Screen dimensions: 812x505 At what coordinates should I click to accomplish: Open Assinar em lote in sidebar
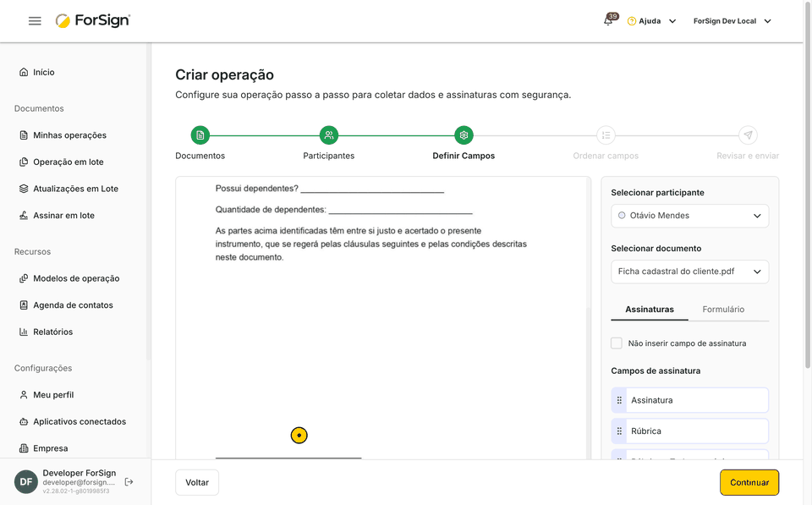63,216
